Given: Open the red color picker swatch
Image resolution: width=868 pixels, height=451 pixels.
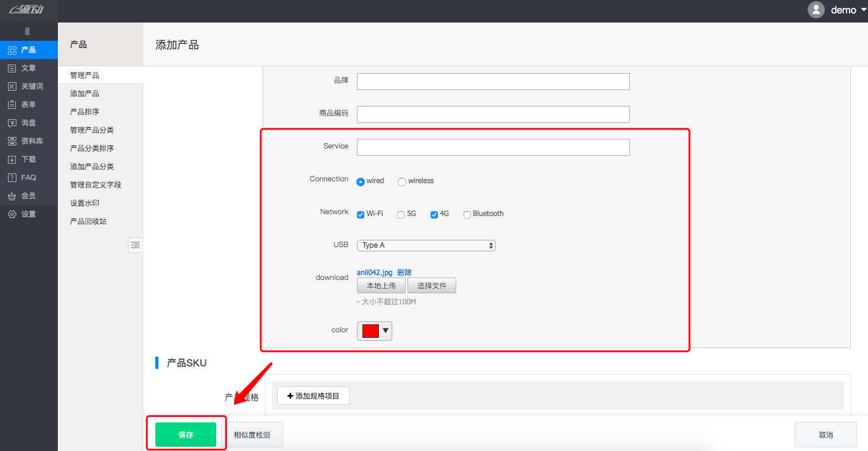Looking at the screenshot, I should point(374,330).
